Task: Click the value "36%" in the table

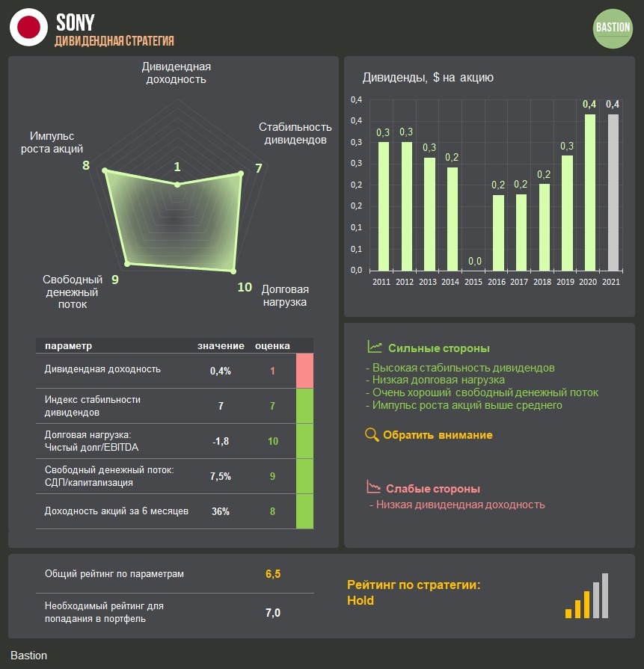Action: click(x=221, y=511)
